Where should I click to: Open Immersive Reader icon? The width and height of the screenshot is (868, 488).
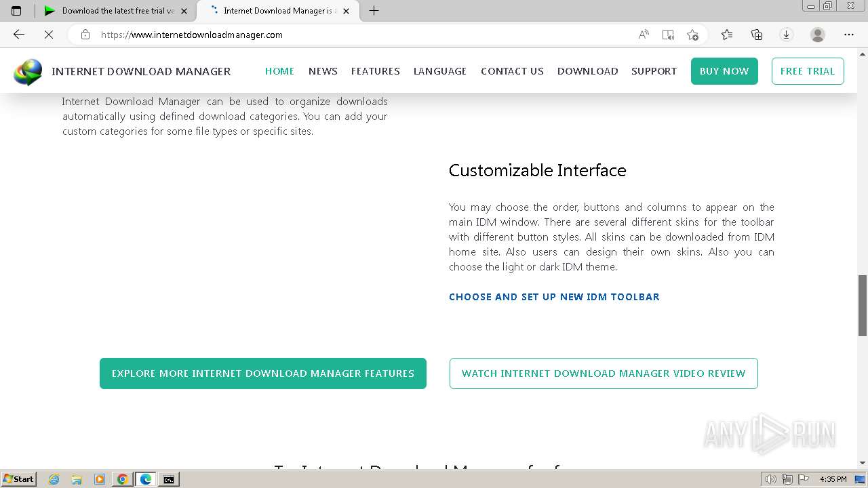click(x=668, y=35)
